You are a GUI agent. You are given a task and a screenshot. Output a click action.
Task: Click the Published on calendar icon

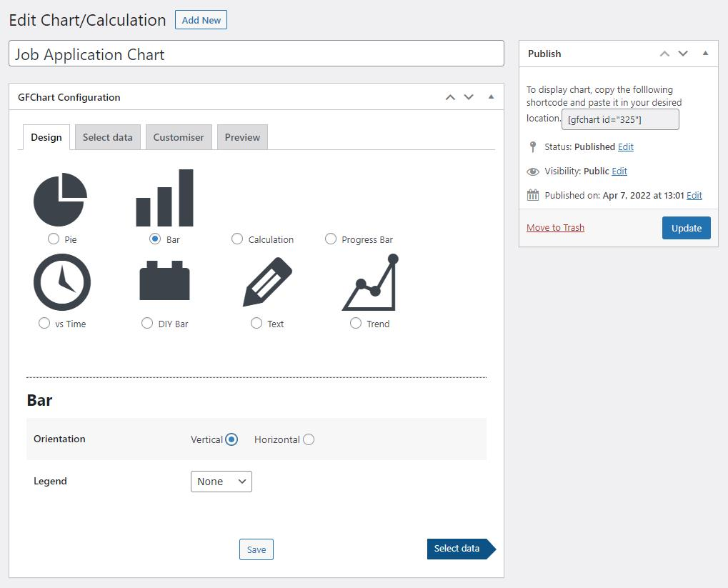(x=533, y=195)
